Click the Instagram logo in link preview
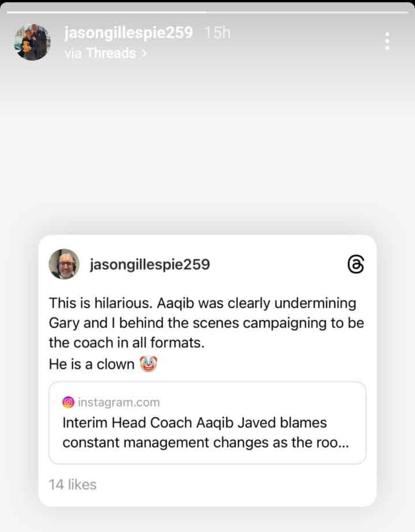 [x=68, y=402]
